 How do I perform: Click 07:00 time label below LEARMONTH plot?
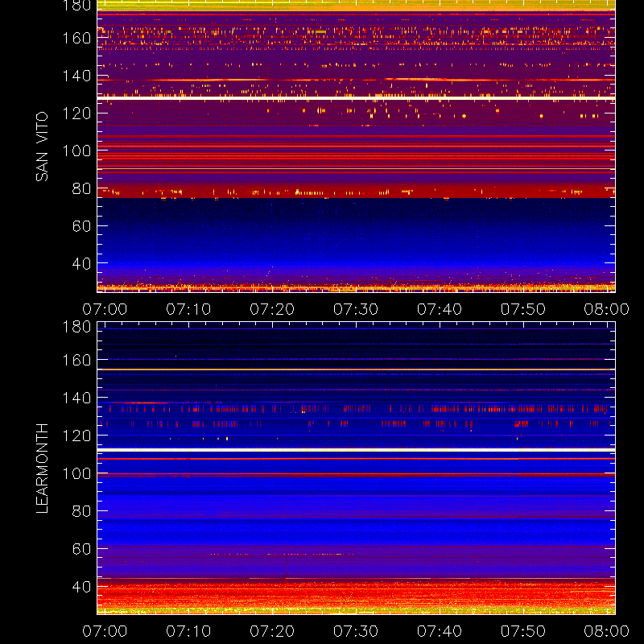pyautogui.click(x=105, y=631)
